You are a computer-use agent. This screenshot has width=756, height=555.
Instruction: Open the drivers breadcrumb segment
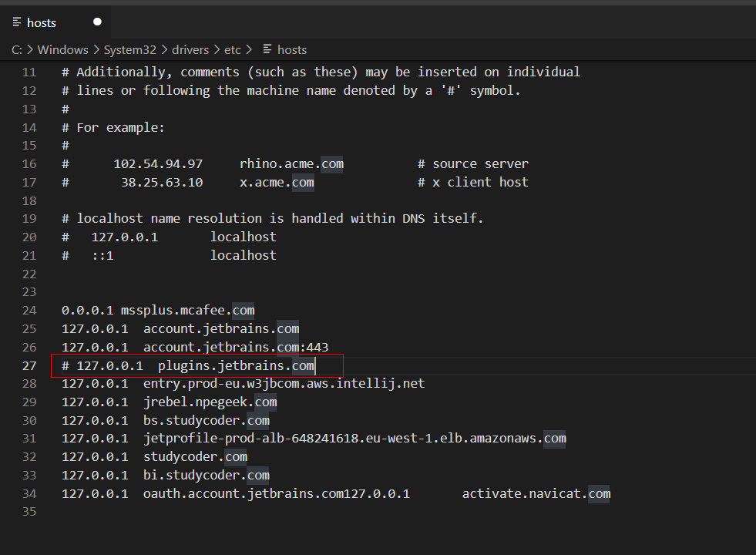click(190, 49)
